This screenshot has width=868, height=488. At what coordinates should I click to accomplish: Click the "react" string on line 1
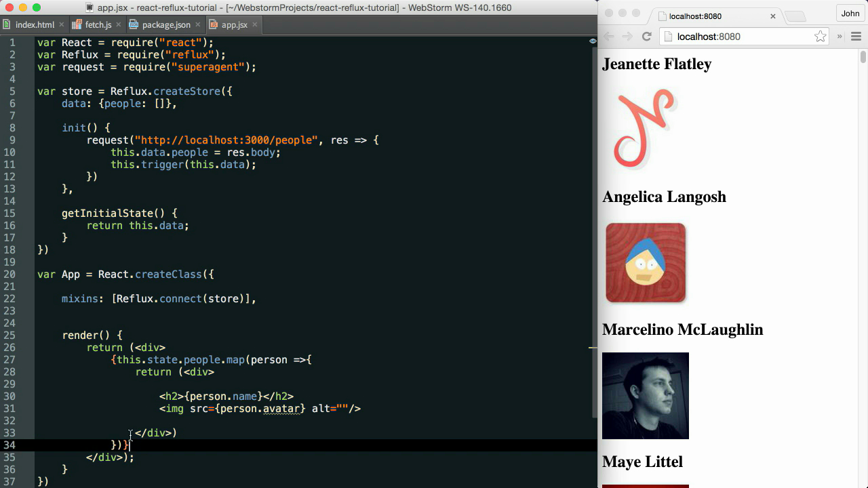click(x=180, y=43)
